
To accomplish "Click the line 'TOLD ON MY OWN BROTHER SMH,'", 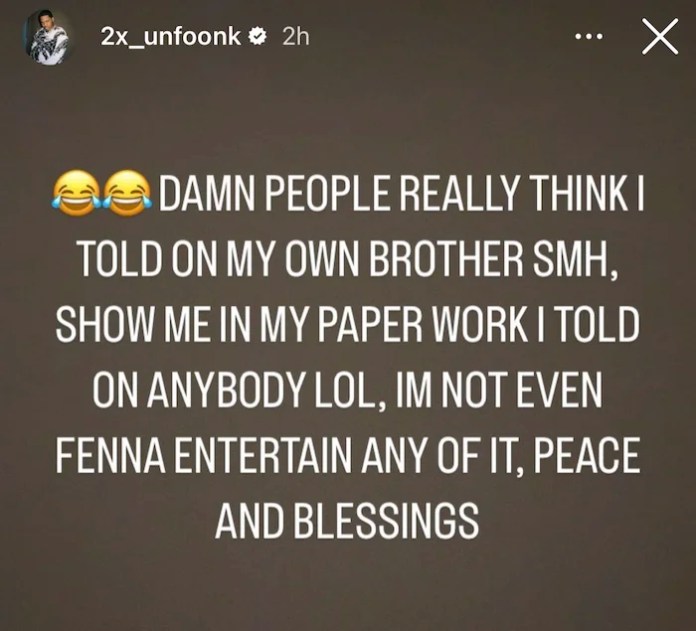I will 348,258.
